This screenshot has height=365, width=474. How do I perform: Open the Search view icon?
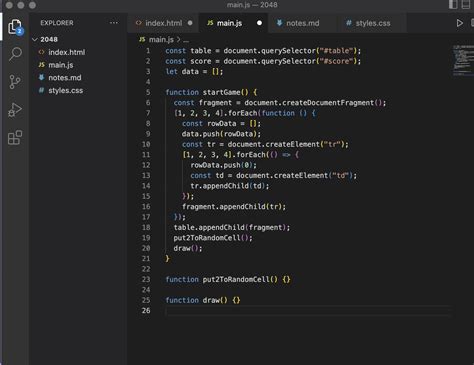[x=15, y=54]
